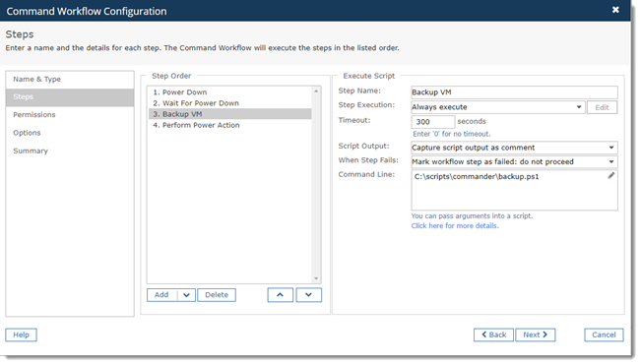Viewport: 640px width, 364px height.
Task: Proceed with the Next button
Action: pos(535,335)
